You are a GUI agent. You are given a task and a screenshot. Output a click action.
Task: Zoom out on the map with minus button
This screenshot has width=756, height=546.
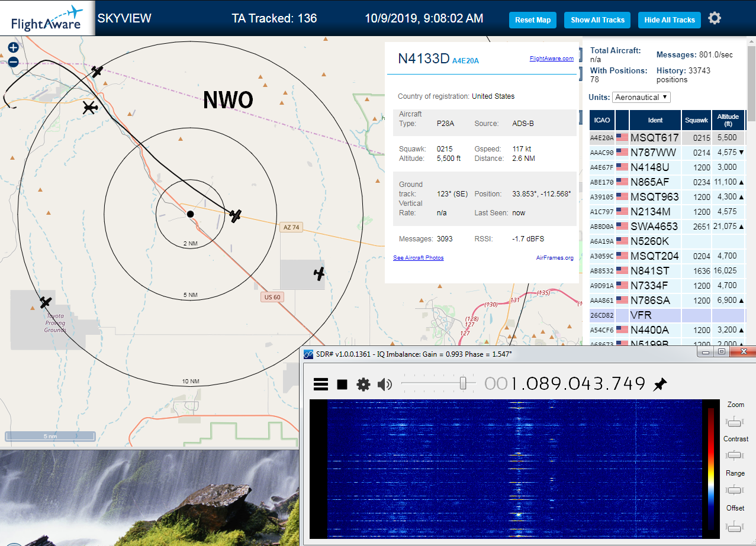[x=13, y=62]
